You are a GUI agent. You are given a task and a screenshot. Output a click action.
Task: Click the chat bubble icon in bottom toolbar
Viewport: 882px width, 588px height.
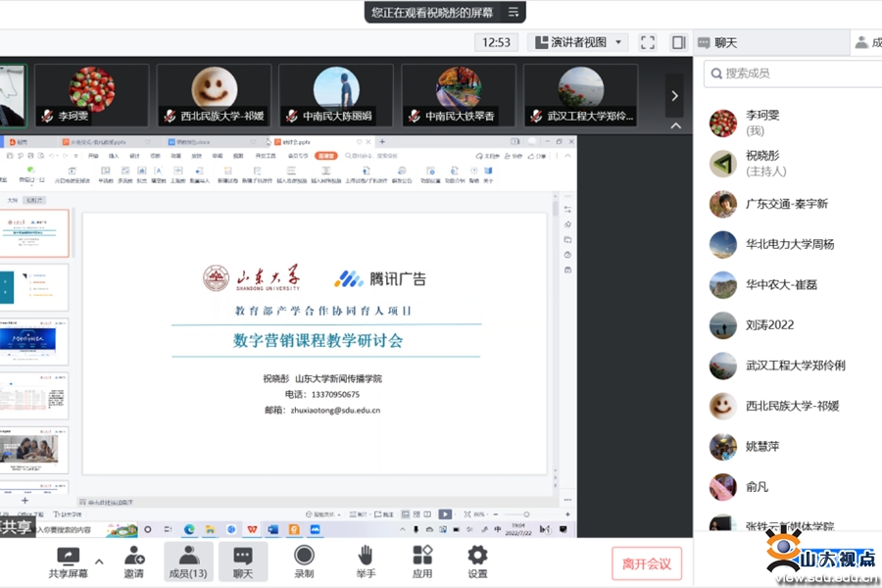pyautogui.click(x=242, y=556)
